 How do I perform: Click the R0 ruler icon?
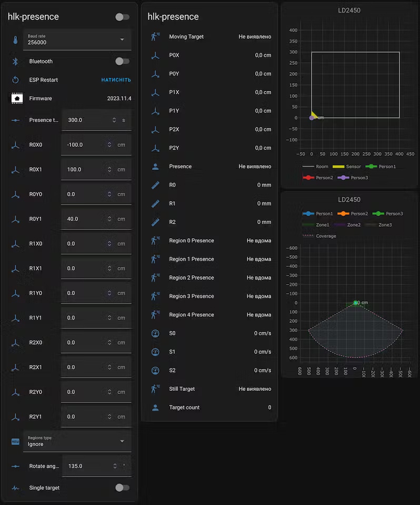point(155,185)
